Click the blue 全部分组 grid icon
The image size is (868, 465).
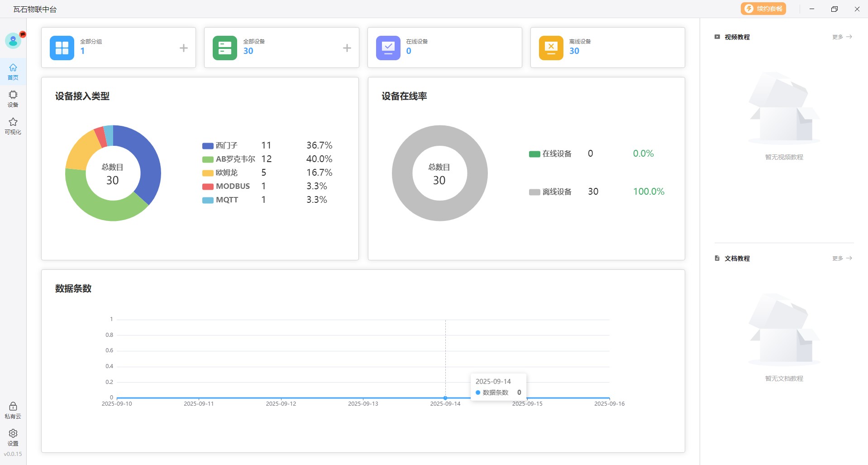pos(62,48)
